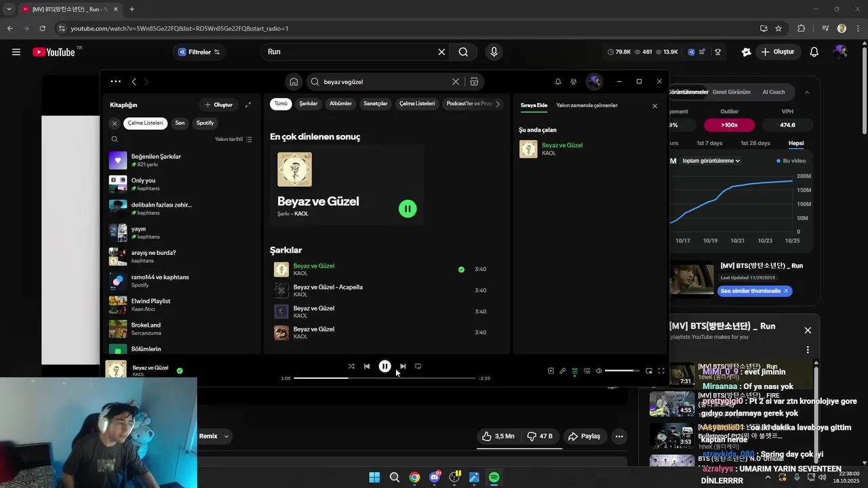
Task: Select the Hepsi time range tab
Action: click(x=796, y=143)
